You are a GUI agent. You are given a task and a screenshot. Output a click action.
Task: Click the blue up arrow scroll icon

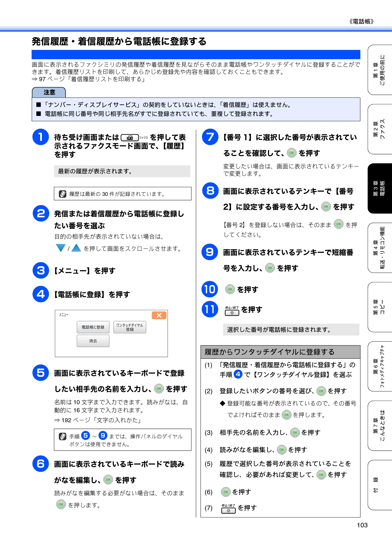[76, 248]
